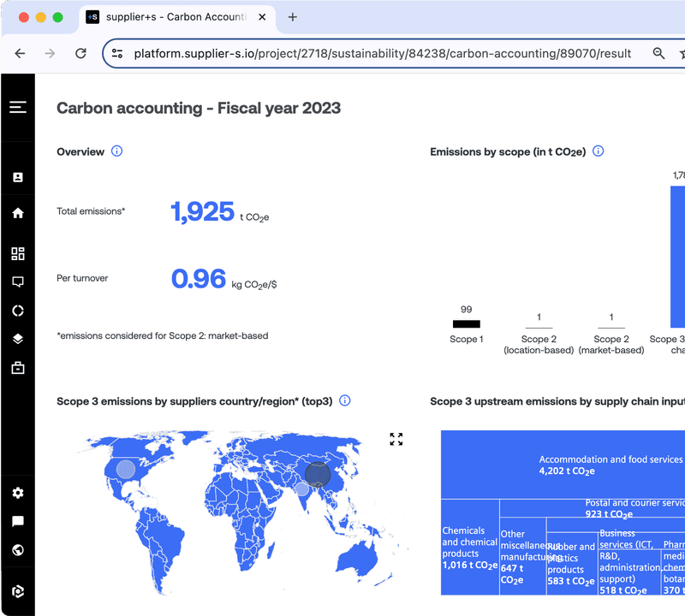
Task: Show info for Scope 3 emissions by country
Action: point(345,400)
